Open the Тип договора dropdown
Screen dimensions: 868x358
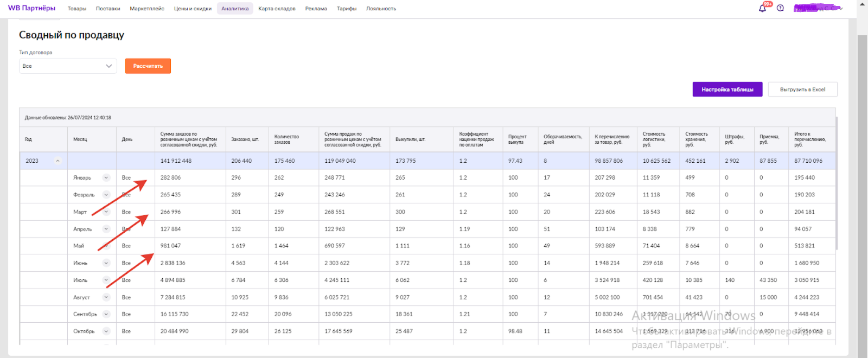pyautogui.click(x=68, y=66)
